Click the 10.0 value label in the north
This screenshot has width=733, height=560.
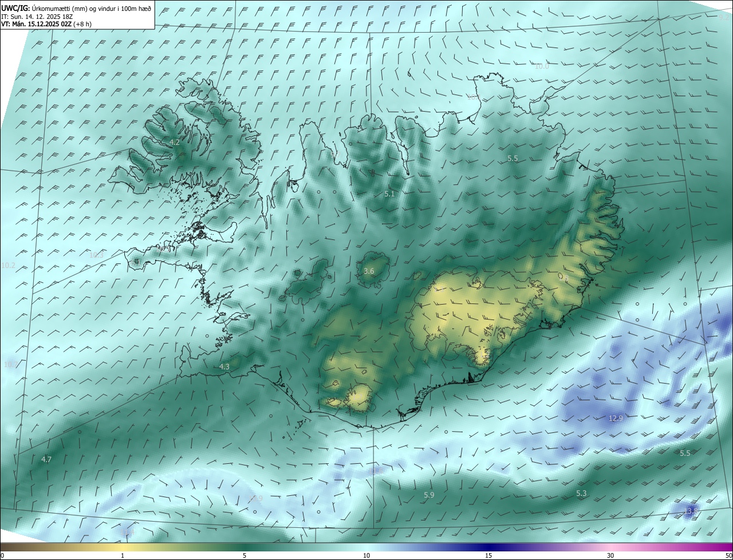pyautogui.click(x=542, y=66)
